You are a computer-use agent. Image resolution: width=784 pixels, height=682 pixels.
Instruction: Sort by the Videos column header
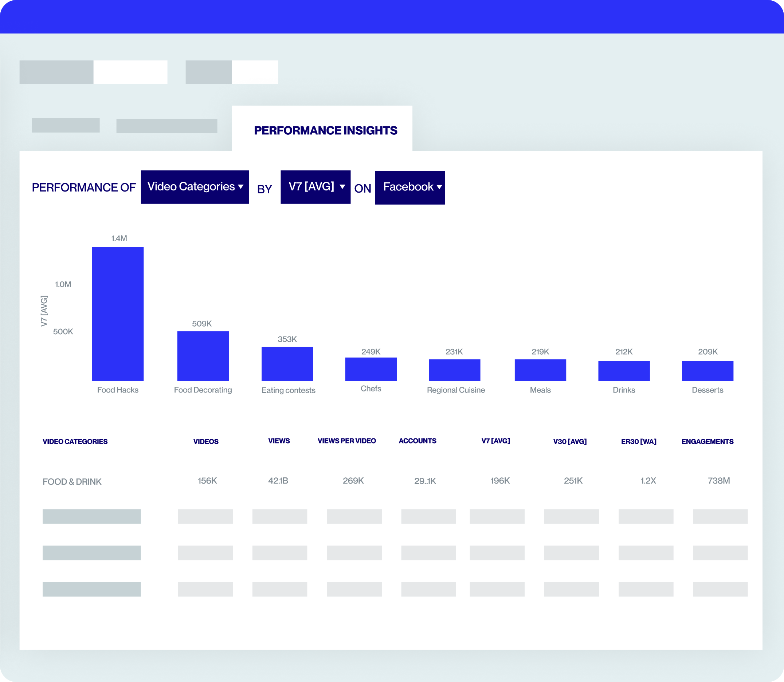click(x=205, y=441)
